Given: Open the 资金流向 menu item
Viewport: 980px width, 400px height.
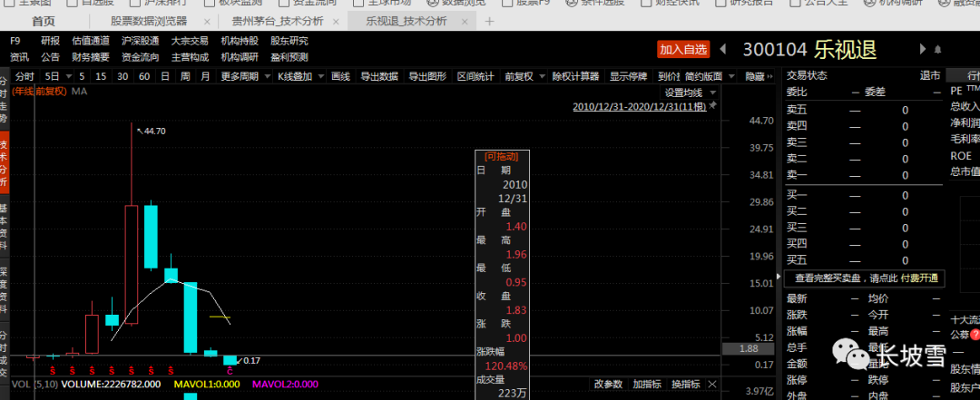Looking at the screenshot, I should click(x=140, y=57).
